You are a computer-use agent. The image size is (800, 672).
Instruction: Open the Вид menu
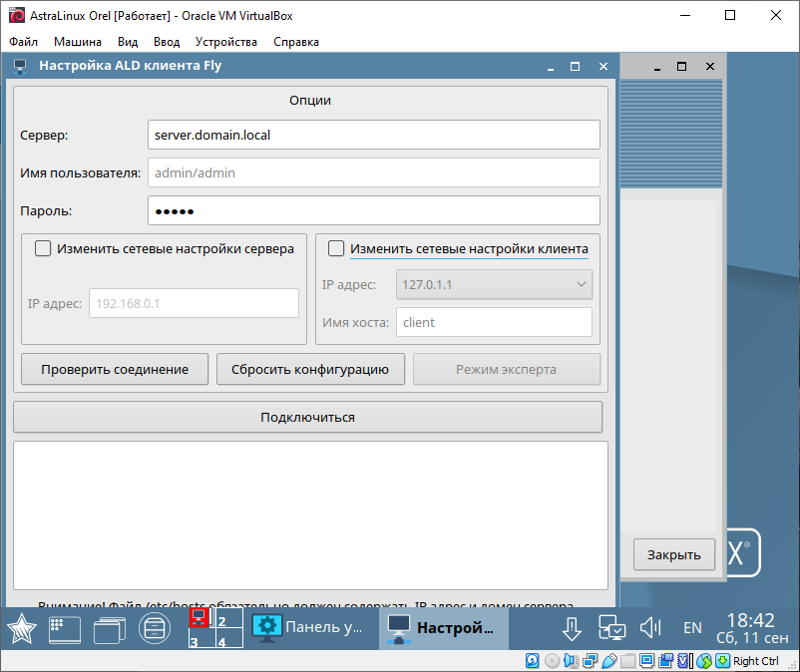pos(128,42)
